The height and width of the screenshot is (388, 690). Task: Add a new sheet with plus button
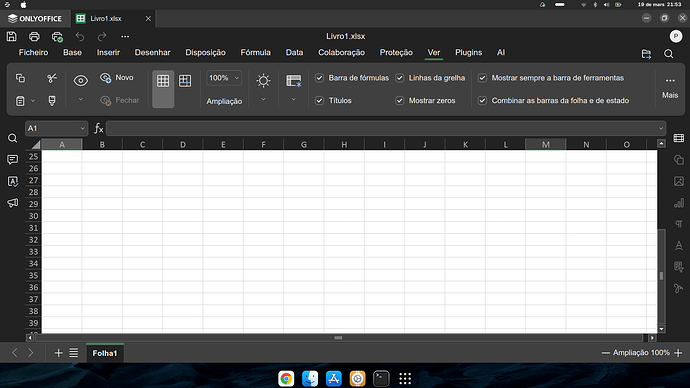58,353
